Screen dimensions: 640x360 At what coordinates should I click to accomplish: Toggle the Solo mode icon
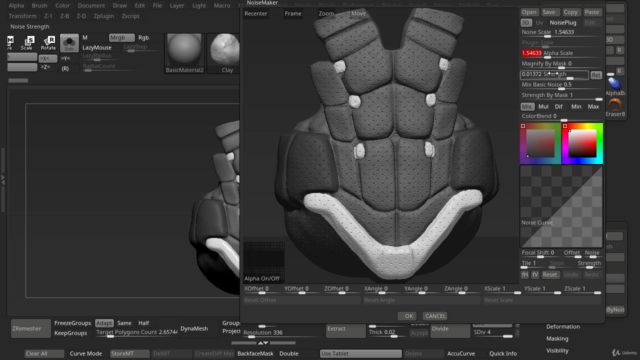[69, 43]
